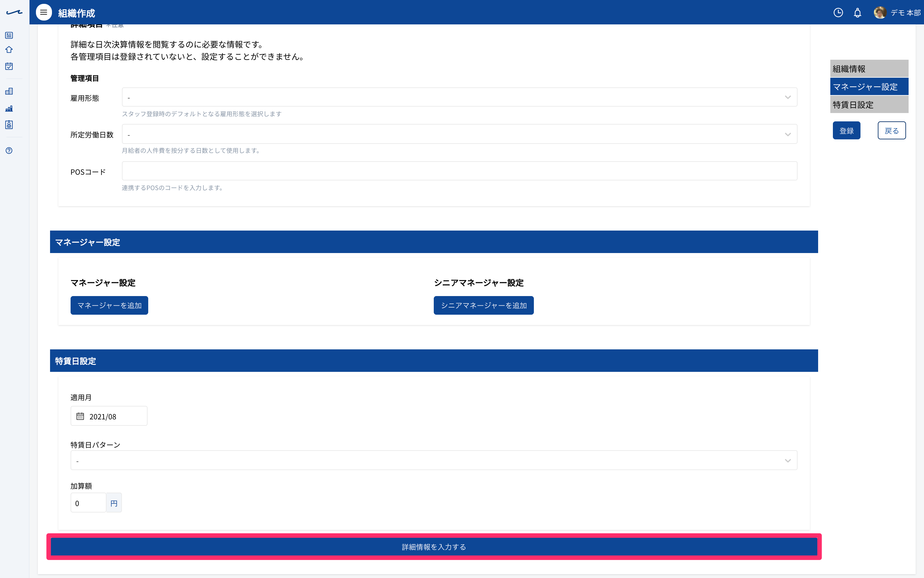
Task: Click マネージャーを追加 button
Action: (109, 305)
